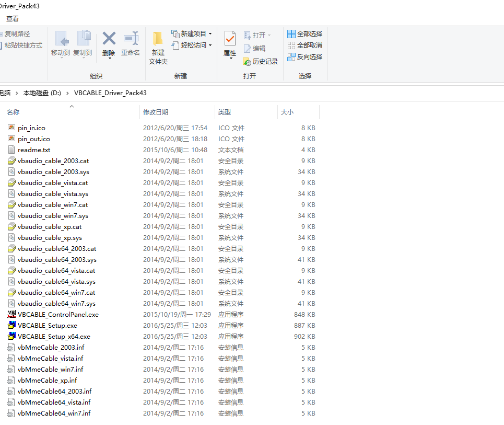Expand the Open (打开) dropdown arrow
504x425 pixels.
pos(269,35)
